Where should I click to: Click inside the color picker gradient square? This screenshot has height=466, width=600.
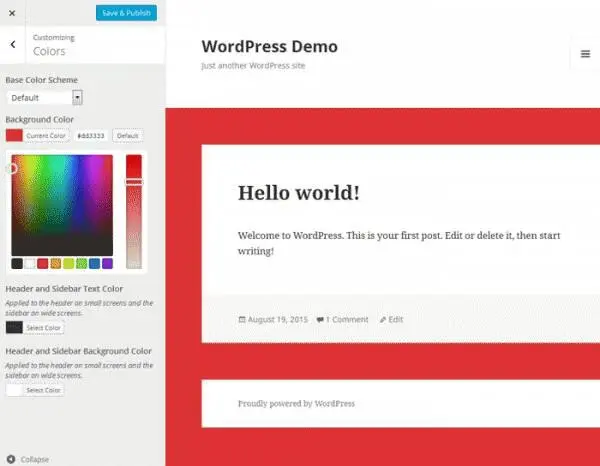pos(62,205)
